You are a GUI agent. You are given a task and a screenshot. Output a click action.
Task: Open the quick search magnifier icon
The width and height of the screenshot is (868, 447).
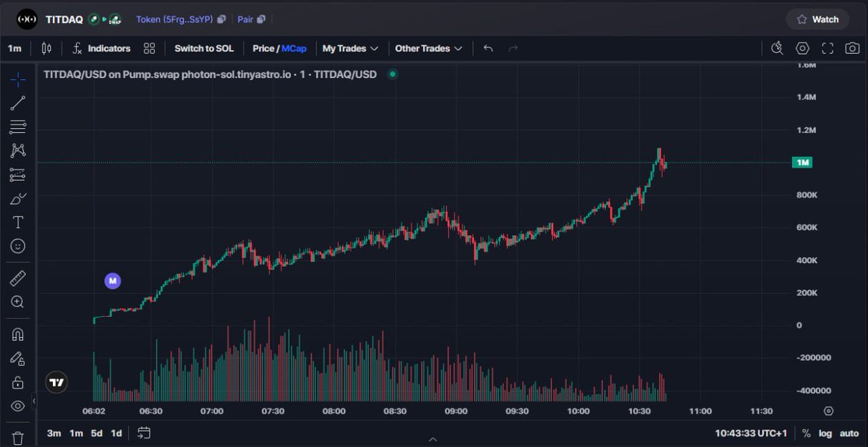click(x=778, y=48)
